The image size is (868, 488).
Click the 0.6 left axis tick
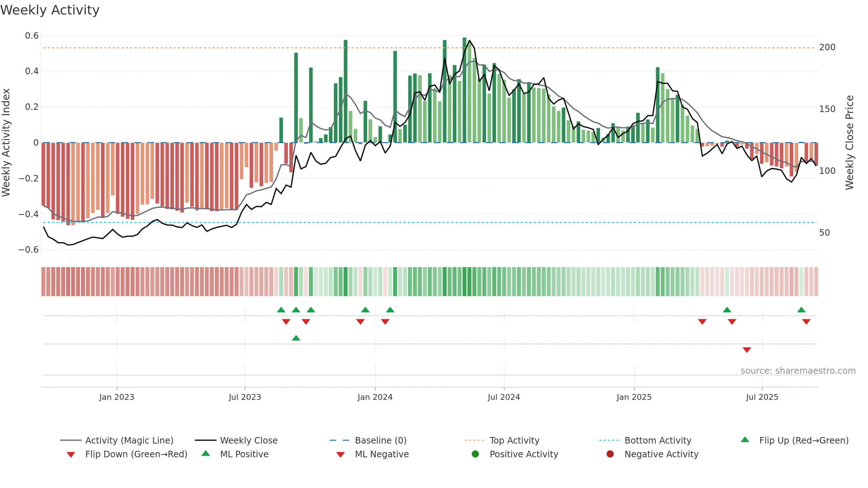(x=32, y=35)
